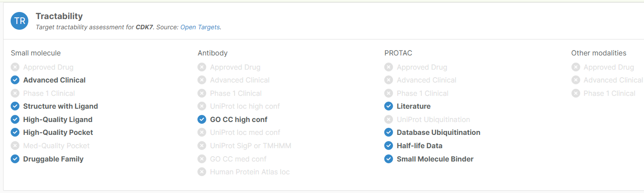Click checkmark icon beside GO CC high conf
The height and width of the screenshot is (193, 644).
pyautogui.click(x=202, y=119)
